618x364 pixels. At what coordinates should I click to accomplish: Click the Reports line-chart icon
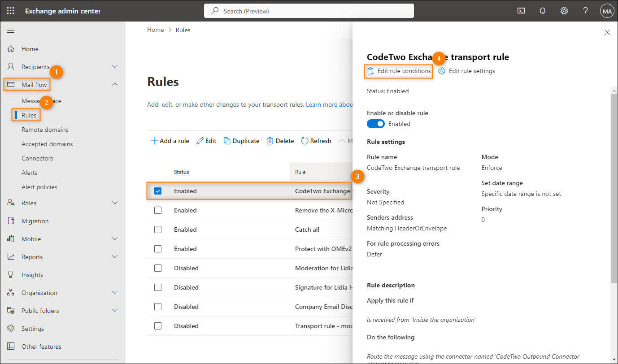tap(11, 257)
